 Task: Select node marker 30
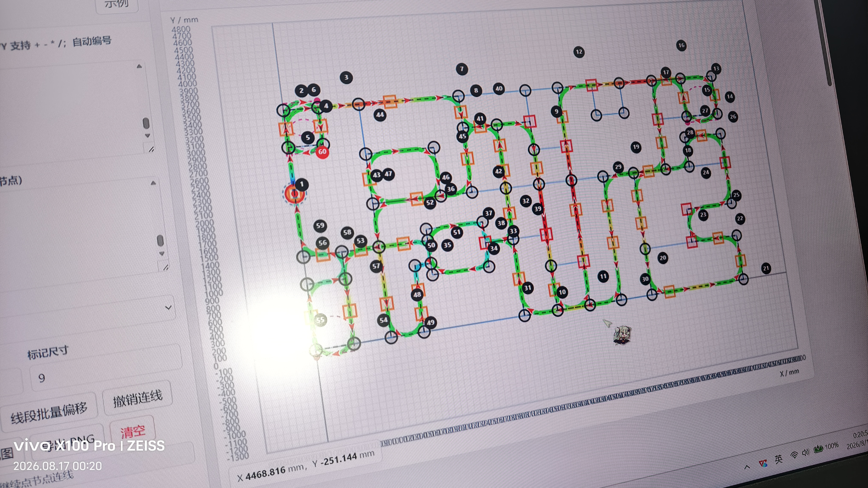645,279
